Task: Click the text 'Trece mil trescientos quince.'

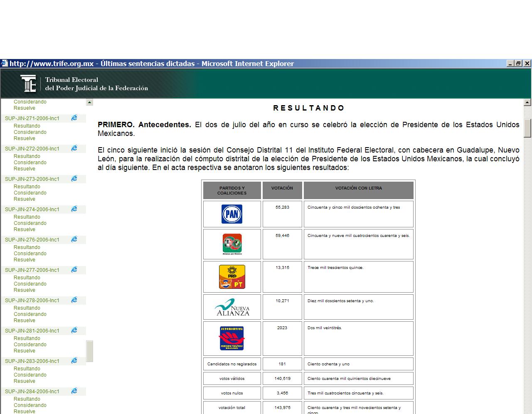Action: tap(335, 268)
